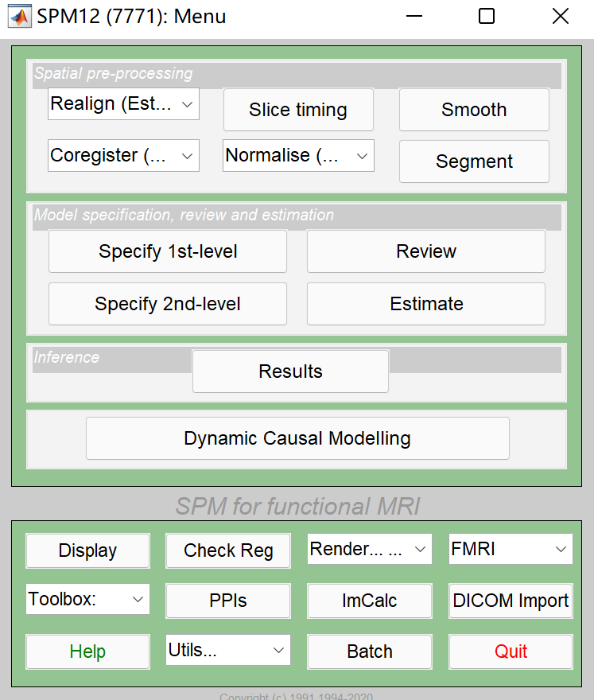The height and width of the screenshot is (700, 594).
Task: Click the 'Inference' heading text
Action: click(67, 357)
